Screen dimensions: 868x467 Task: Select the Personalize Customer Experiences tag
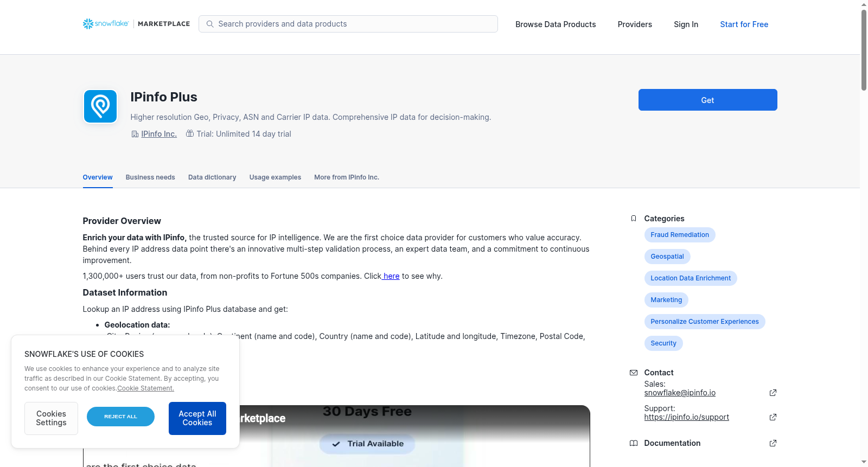[x=705, y=322]
